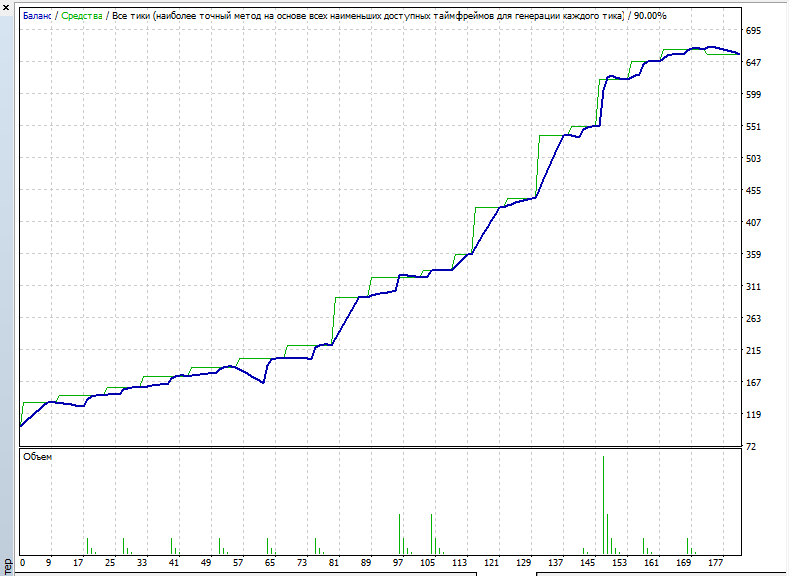Click the 599 value on the vertical axis
This screenshot has height=576, width=789.
753,95
